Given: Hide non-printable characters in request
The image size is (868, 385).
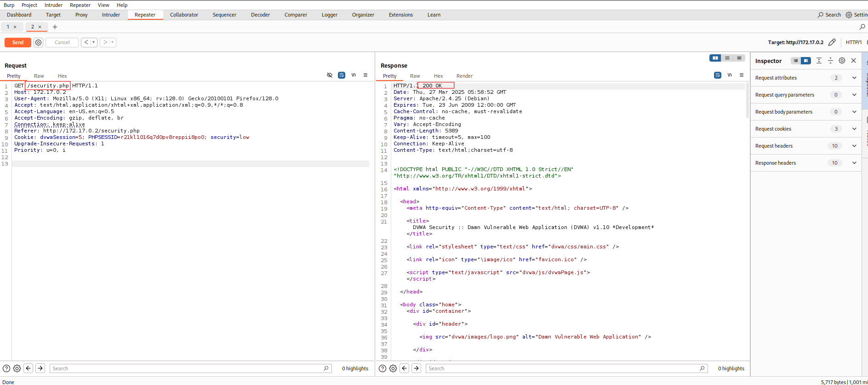Looking at the screenshot, I should pyautogui.click(x=330, y=75).
